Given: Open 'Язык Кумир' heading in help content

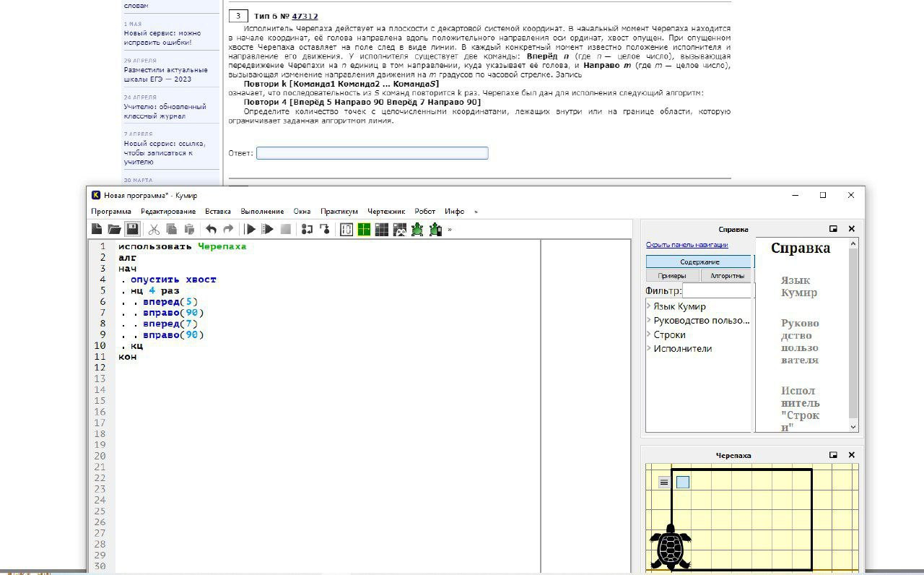Looking at the screenshot, I should point(799,286).
